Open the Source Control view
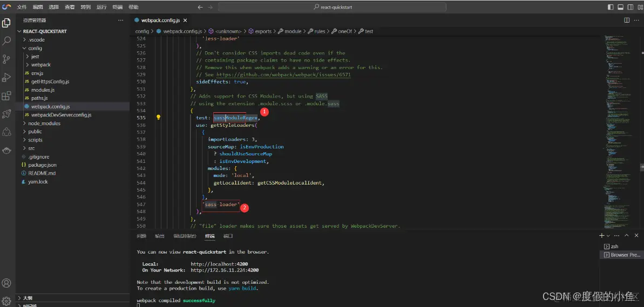This screenshot has height=307, width=644. [x=6, y=59]
